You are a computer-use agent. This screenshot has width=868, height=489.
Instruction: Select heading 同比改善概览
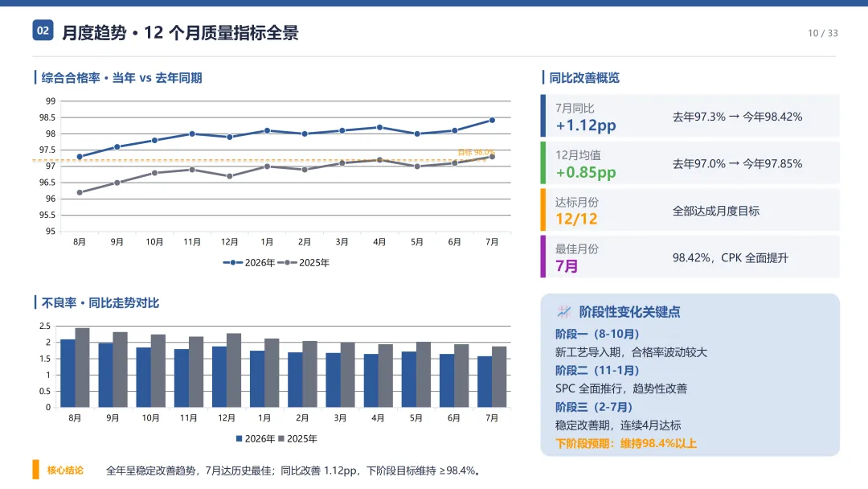[584, 77]
